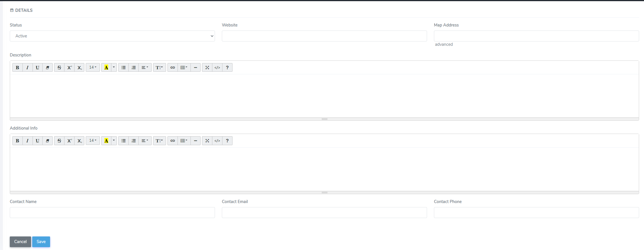
Task: Insert horizontal rule in Additional Info editor
Action: [x=195, y=141]
